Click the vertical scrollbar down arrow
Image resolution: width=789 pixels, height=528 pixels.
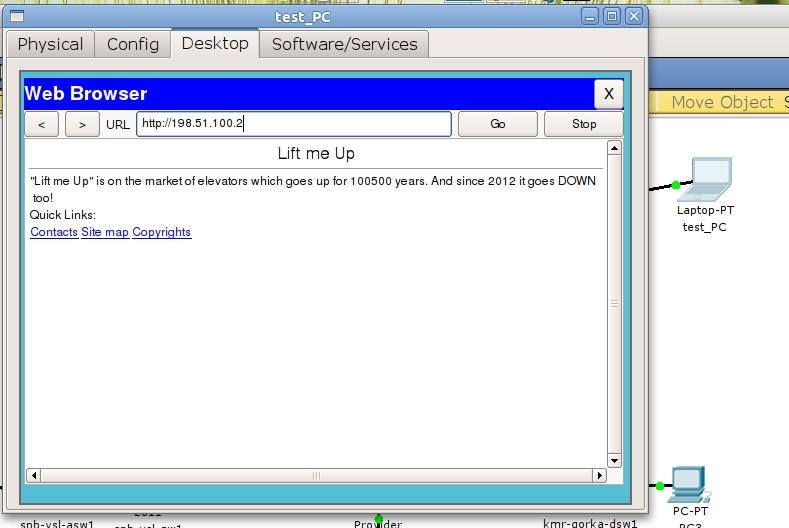pyautogui.click(x=615, y=459)
